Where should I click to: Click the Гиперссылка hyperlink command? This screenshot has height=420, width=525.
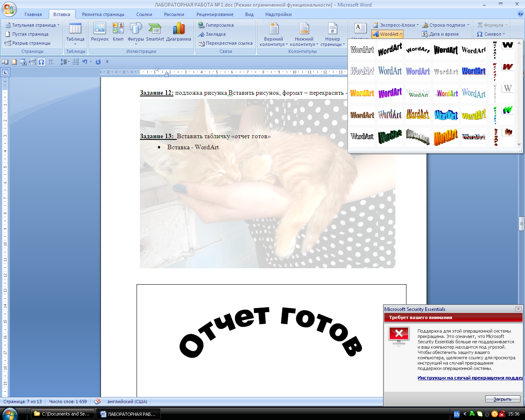(x=216, y=25)
